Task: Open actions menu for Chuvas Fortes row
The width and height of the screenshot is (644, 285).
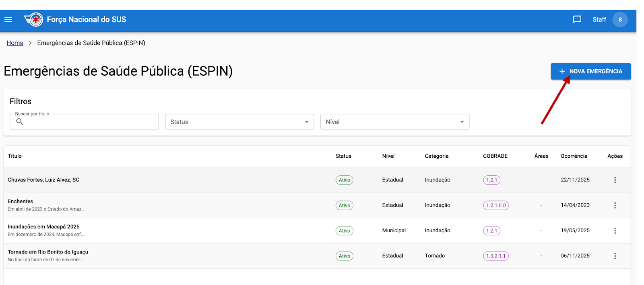Action: click(x=615, y=180)
